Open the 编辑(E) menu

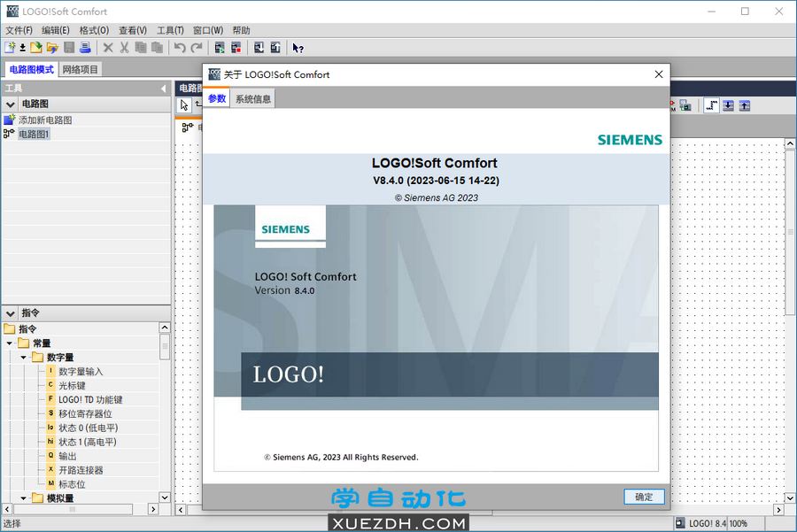[56, 30]
